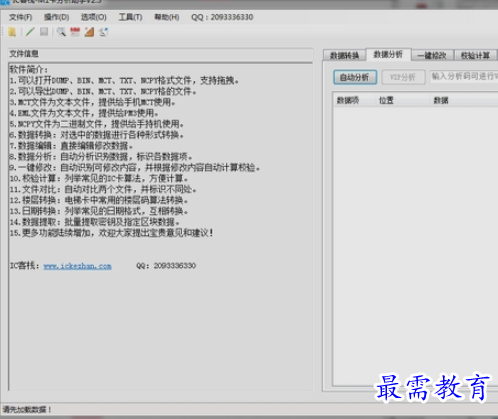This screenshot has width=498, height=419.
Task: Click the orange set-square ruler icon
Action: click(x=89, y=32)
